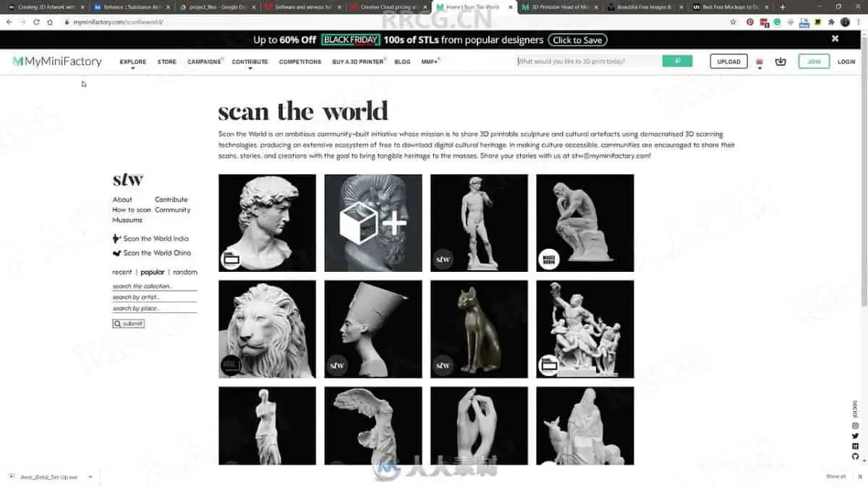The image size is (868, 488).
Task: Open the Museums link
Action: [127, 220]
